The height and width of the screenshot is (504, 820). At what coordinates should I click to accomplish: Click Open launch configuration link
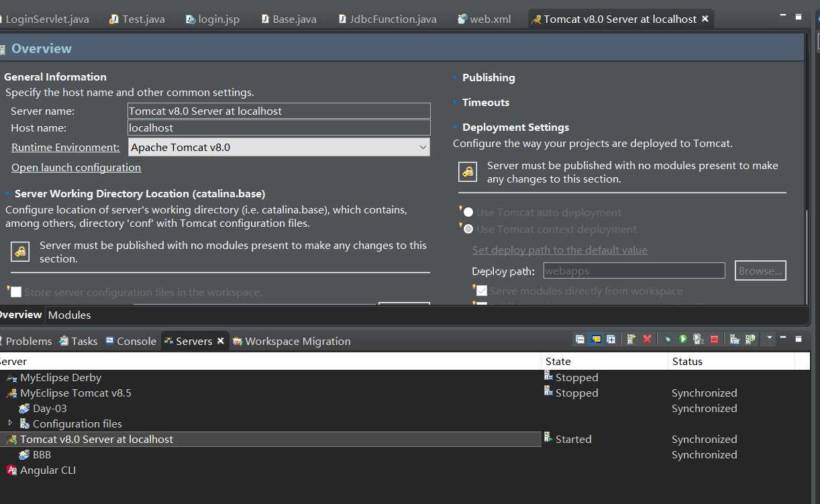click(76, 167)
